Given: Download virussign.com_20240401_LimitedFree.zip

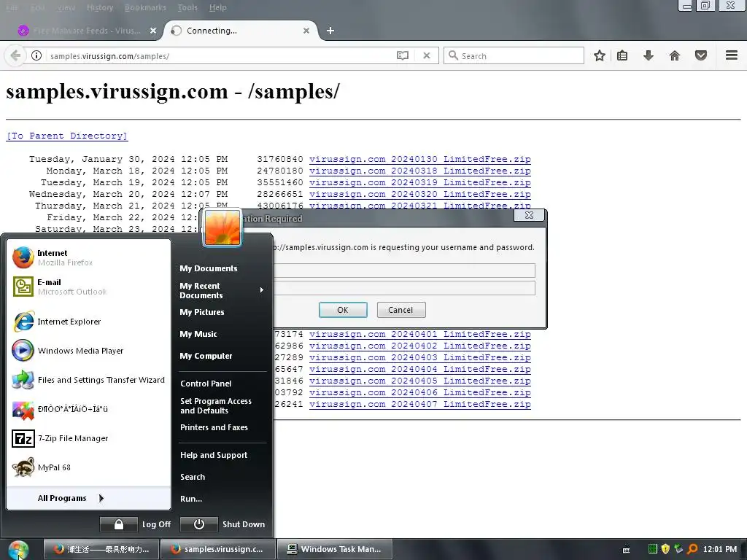Looking at the screenshot, I should tap(419, 334).
